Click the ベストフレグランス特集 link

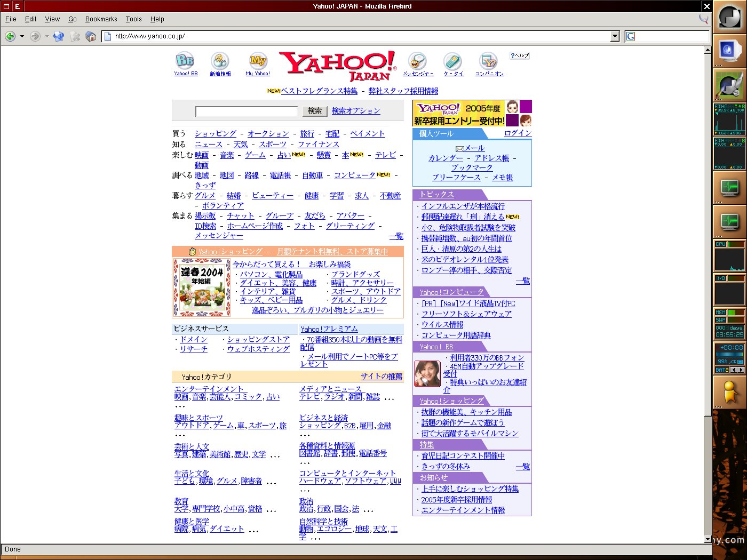click(x=319, y=91)
